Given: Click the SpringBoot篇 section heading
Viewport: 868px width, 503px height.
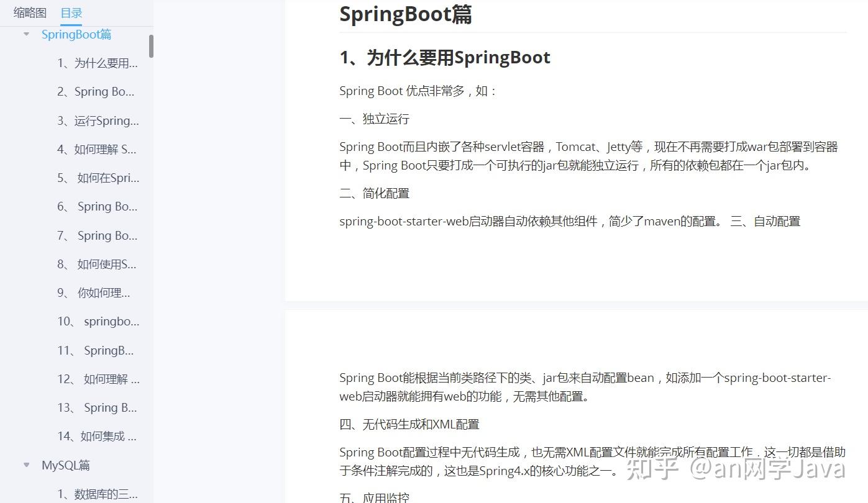Looking at the screenshot, I should (76, 34).
